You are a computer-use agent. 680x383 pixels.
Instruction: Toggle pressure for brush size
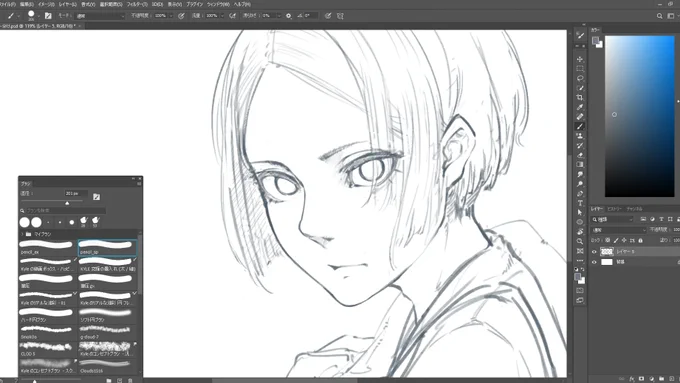pyautogui.click(x=328, y=16)
